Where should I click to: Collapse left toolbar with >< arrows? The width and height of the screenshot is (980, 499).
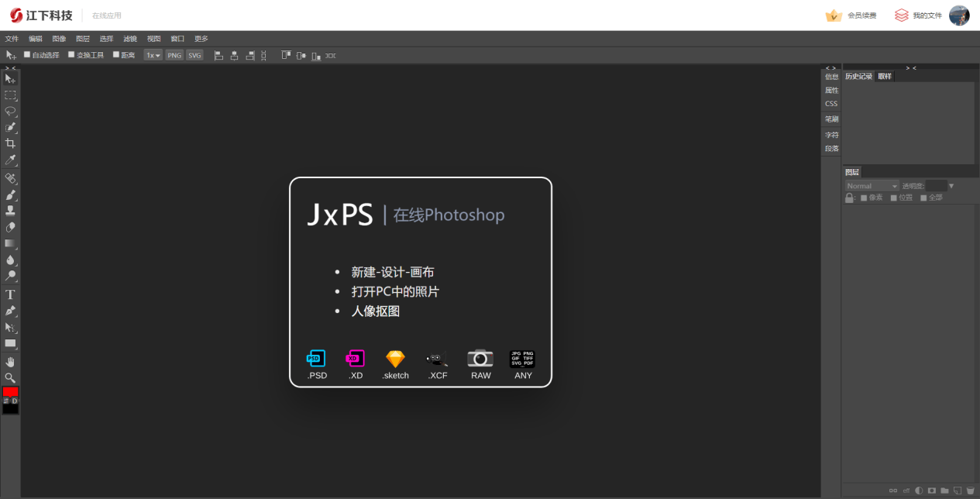pos(10,67)
